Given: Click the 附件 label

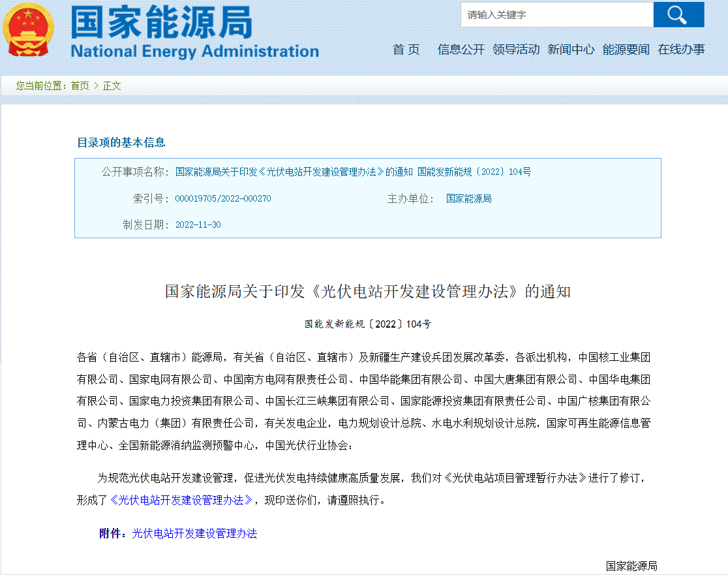Looking at the screenshot, I should click(x=113, y=534).
